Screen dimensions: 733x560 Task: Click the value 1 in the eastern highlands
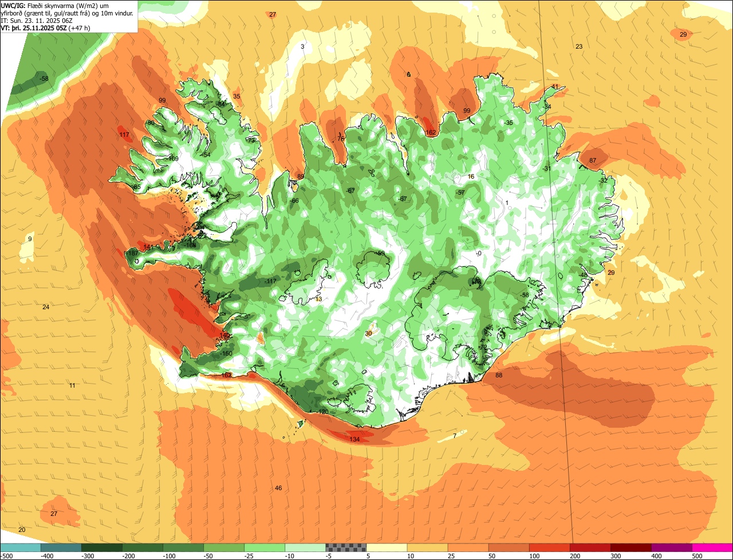point(507,203)
